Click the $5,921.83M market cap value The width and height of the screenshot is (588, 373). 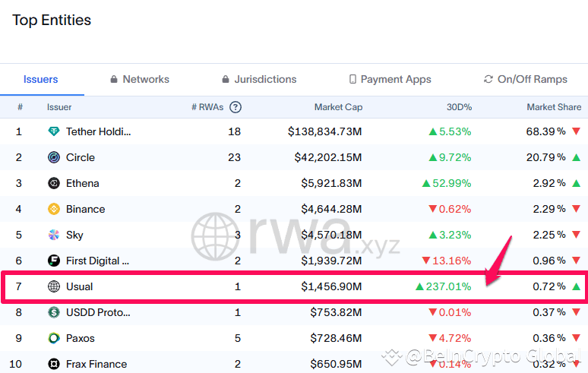point(331,183)
